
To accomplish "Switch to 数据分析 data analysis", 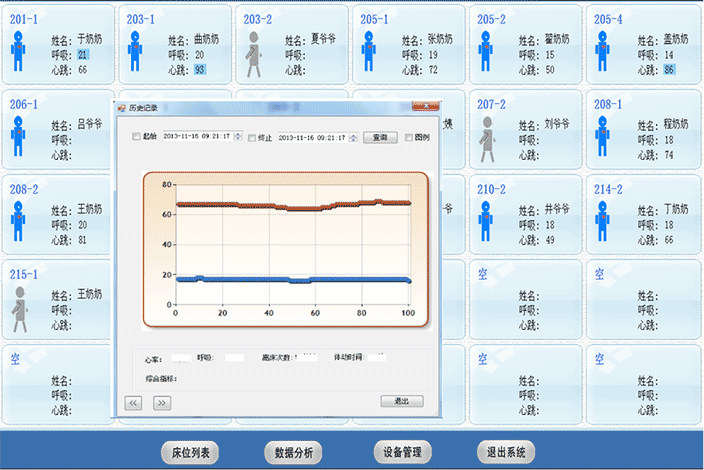I will point(294,453).
